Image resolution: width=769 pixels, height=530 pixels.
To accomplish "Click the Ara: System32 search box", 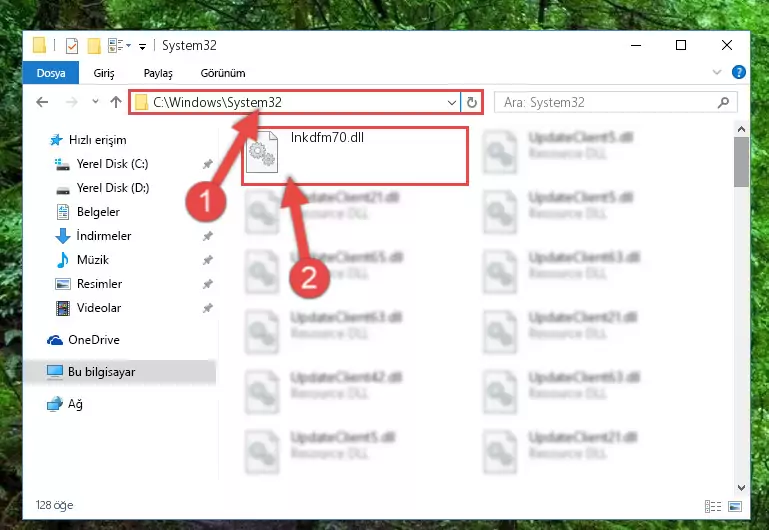I will coord(615,102).
